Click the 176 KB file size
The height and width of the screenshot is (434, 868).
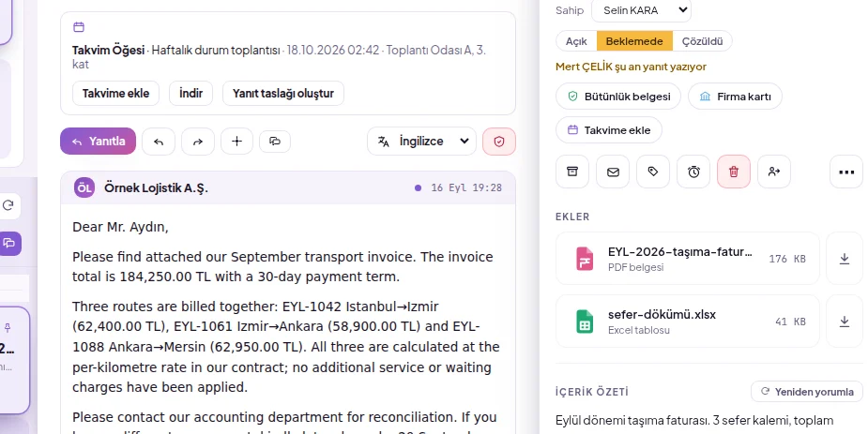(787, 259)
